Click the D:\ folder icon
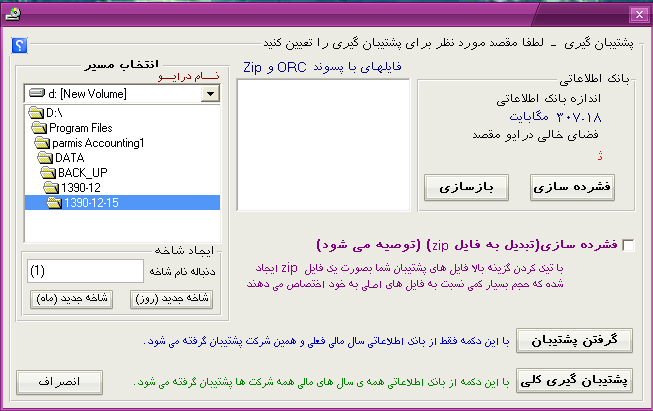 (x=36, y=112)
